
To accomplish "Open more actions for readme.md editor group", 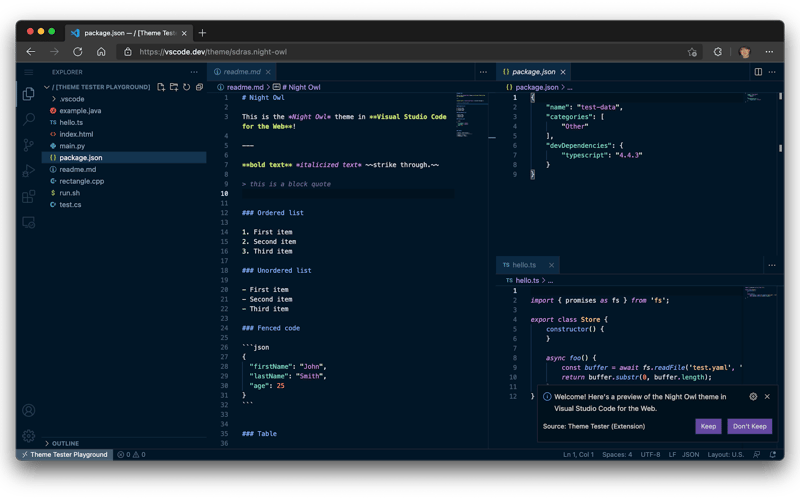I will (x=483, y=72).
